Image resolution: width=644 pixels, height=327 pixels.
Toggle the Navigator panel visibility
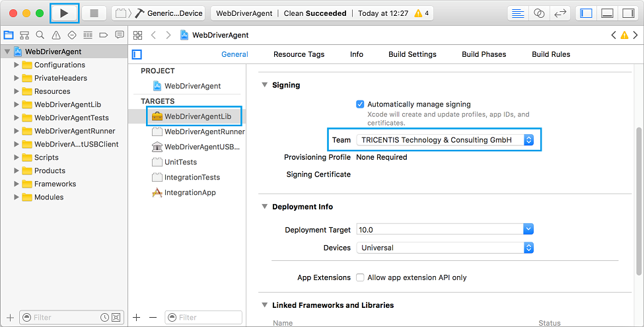click(x=586, y=13)
